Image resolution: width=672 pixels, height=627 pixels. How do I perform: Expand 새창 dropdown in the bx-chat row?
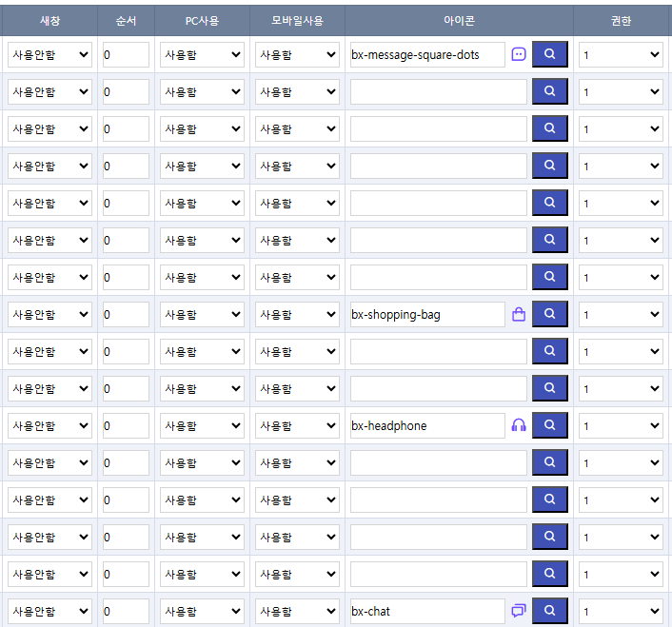click(x=49, y=612)
